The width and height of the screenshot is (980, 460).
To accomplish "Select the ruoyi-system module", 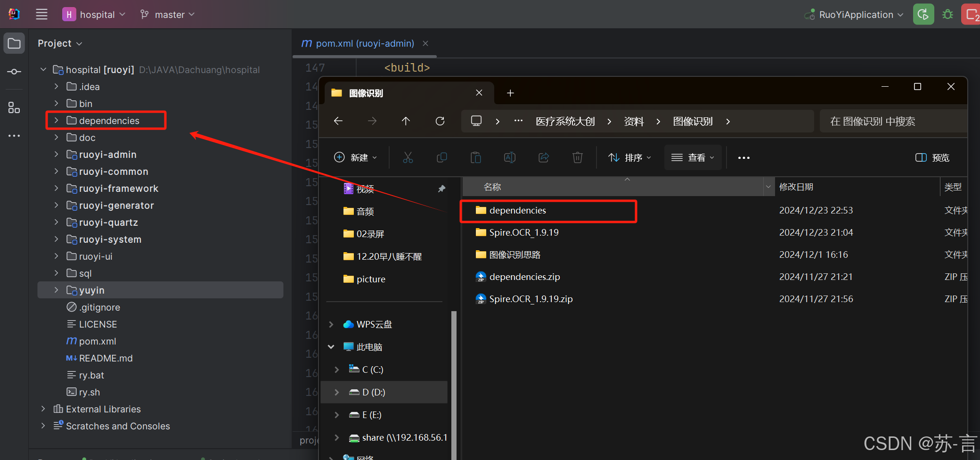I will click(x=110, y=239).
